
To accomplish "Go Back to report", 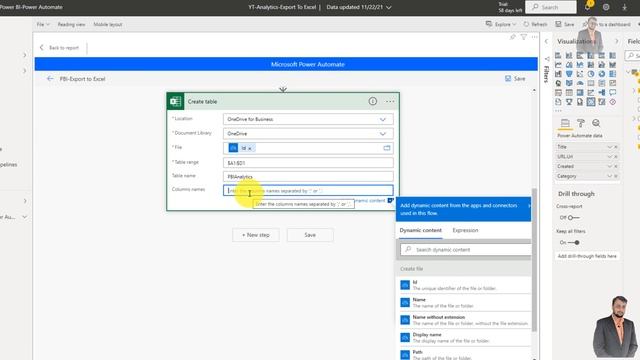I will tap(59, 48).
